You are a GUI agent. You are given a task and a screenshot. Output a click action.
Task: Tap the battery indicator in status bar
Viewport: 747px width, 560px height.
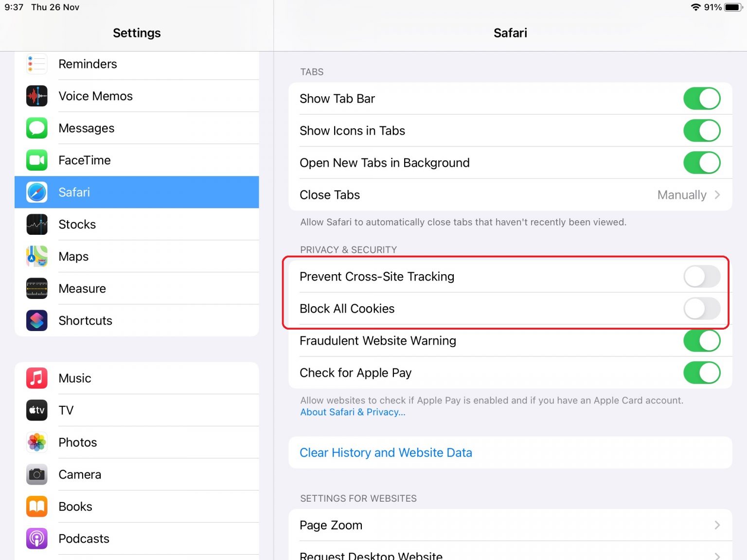[x=732, y=7]
